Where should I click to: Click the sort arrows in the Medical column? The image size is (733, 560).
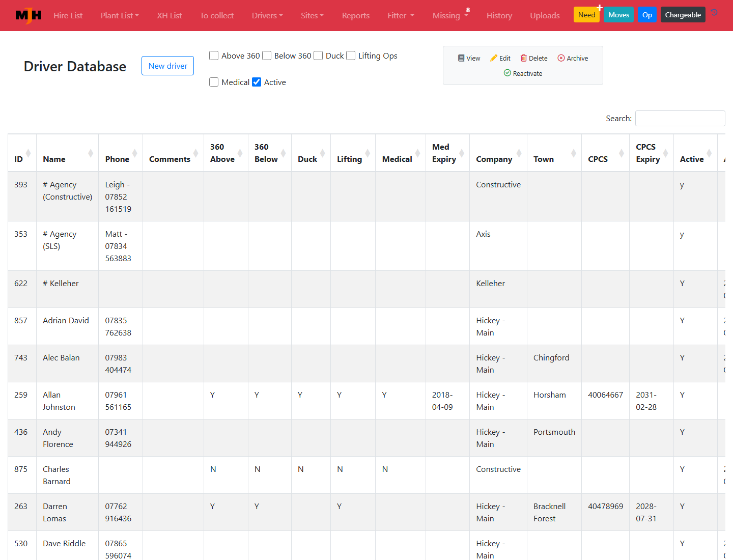(x=418, y=153)
